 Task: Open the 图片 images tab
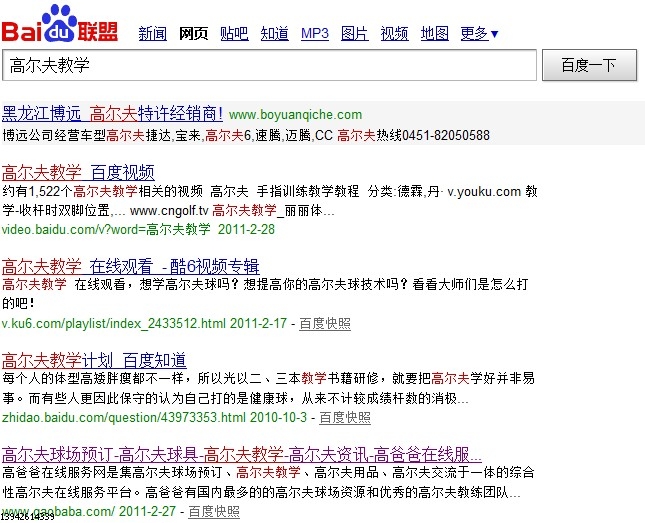tap(355, 33)
